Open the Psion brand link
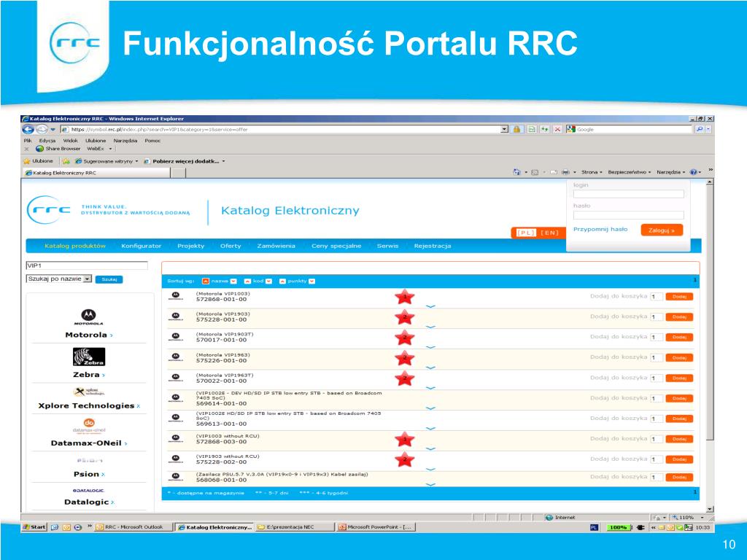 coord(88,474)
